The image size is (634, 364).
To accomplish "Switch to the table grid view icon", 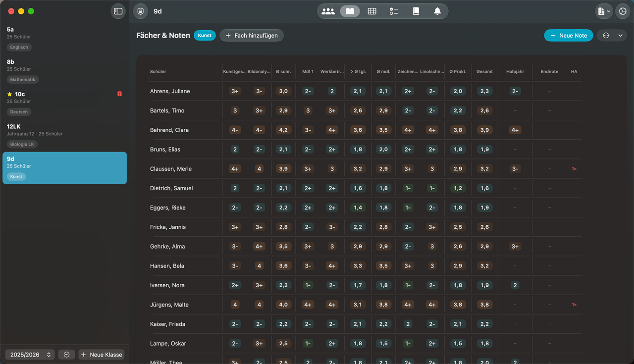I will (x=372, y=11).
